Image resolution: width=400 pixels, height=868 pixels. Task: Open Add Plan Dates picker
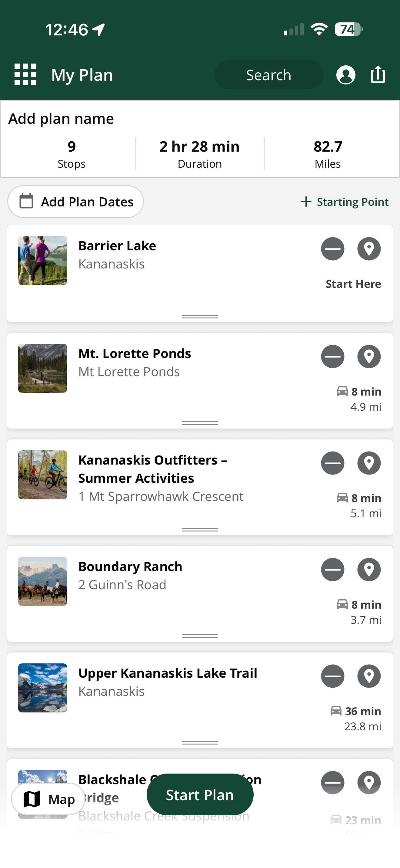point(75,202)
